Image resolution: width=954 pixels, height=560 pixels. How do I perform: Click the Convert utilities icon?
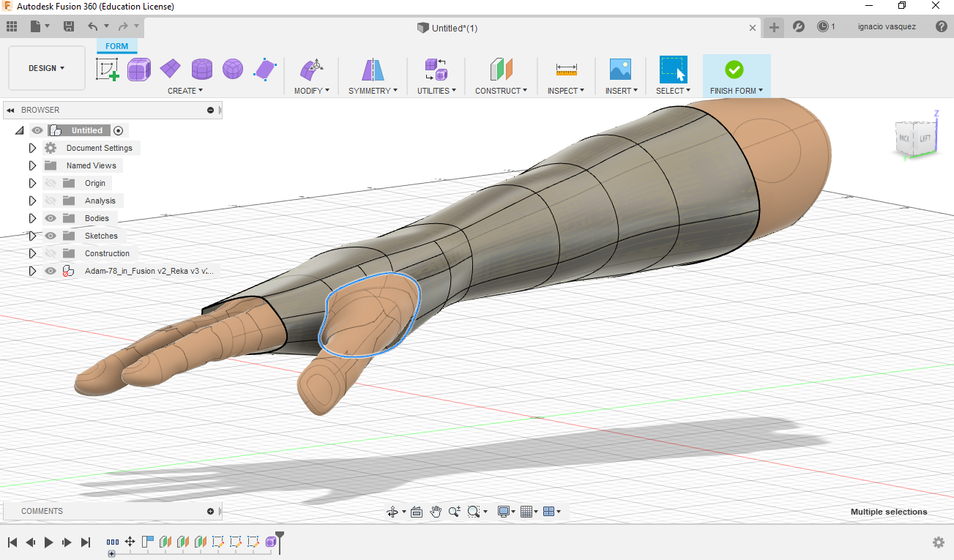tap(436, 70)
